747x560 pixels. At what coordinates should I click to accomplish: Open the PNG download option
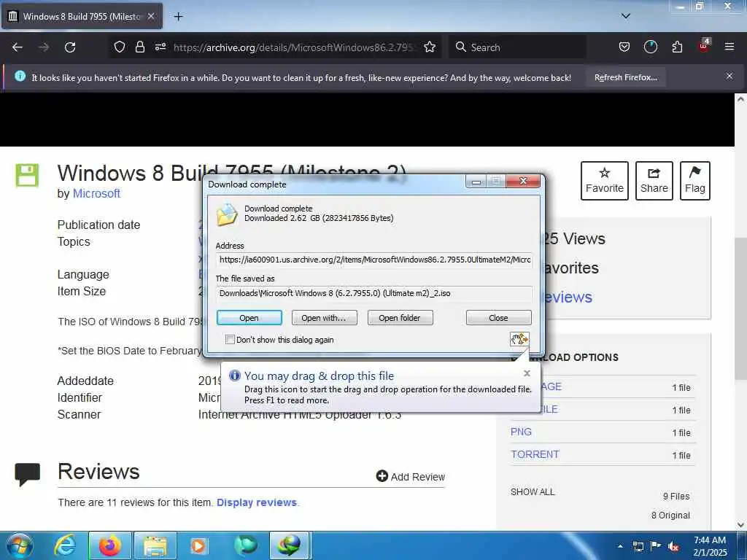(x=521, y=432)
